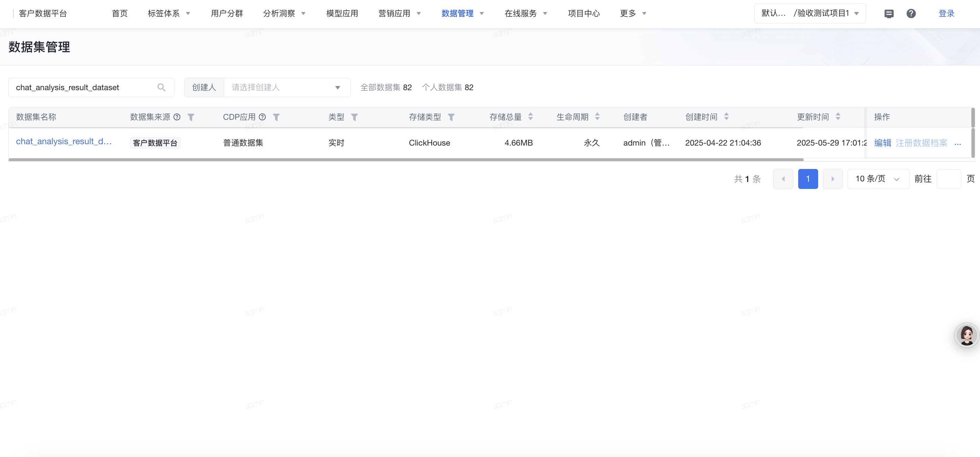Screen dimensions: 980x457
Task: Click 注册数据档案 action
Action: pos(921,143)
